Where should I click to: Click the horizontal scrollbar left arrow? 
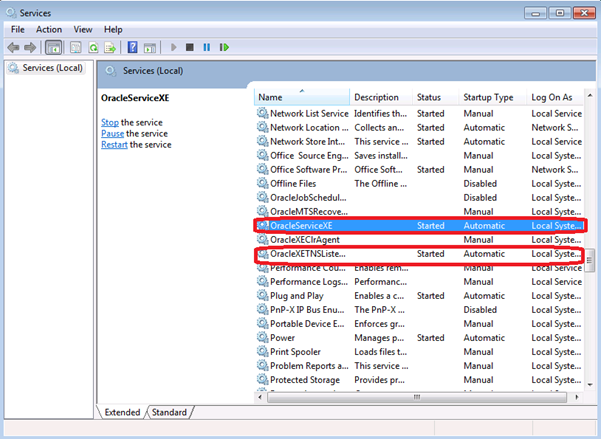pos(260,397)
